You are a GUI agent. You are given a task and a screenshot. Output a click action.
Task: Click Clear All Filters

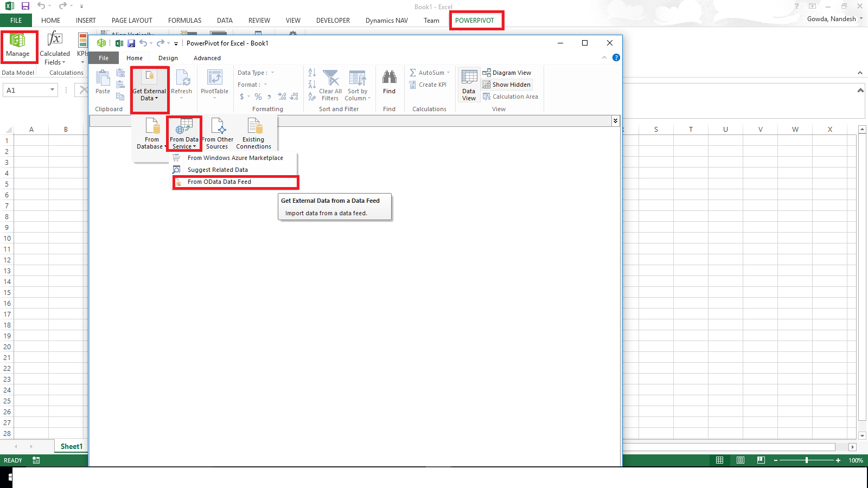[x=330, y=86]
